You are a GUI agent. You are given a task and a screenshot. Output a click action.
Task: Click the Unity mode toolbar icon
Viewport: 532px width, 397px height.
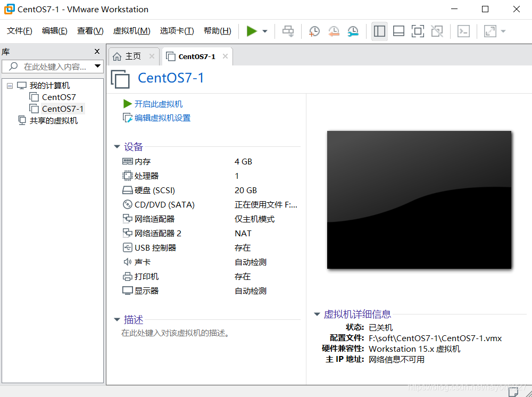click(x=437, y=31)
